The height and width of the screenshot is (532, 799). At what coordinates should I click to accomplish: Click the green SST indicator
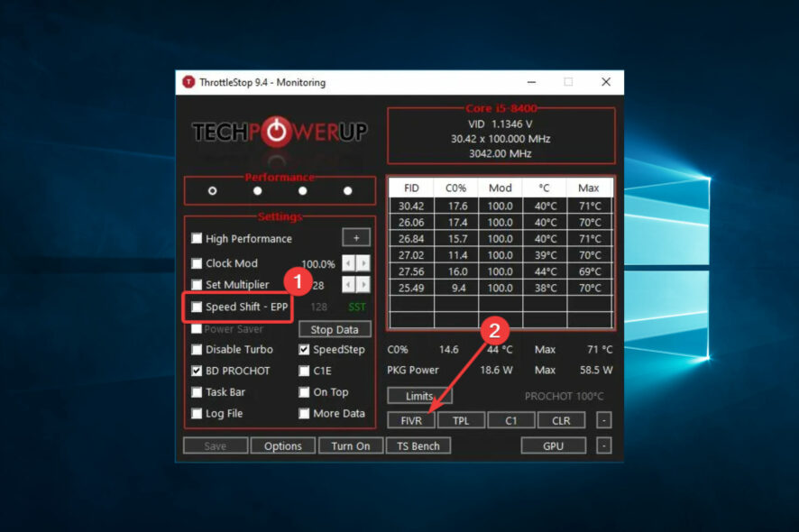357,307
